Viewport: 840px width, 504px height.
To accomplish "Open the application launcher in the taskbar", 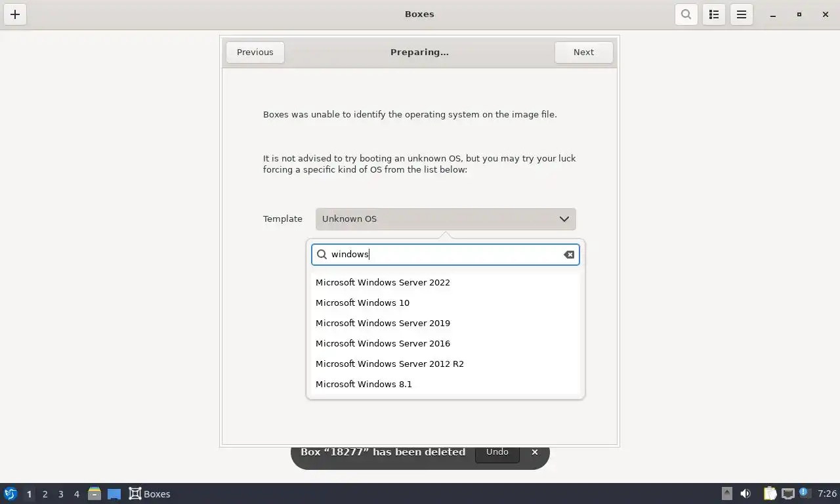I will pos(10,493).
